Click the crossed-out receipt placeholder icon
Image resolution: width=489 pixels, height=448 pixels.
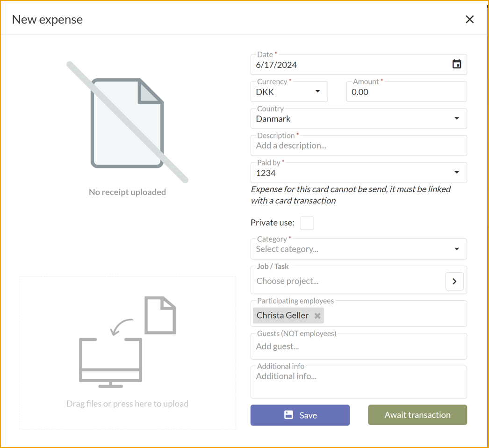[127, 121]
